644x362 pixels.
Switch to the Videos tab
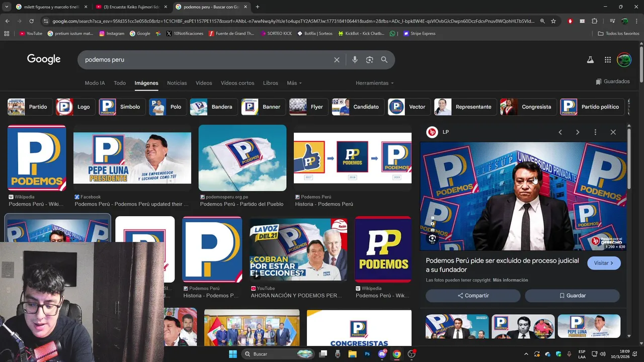click(204, 83)
